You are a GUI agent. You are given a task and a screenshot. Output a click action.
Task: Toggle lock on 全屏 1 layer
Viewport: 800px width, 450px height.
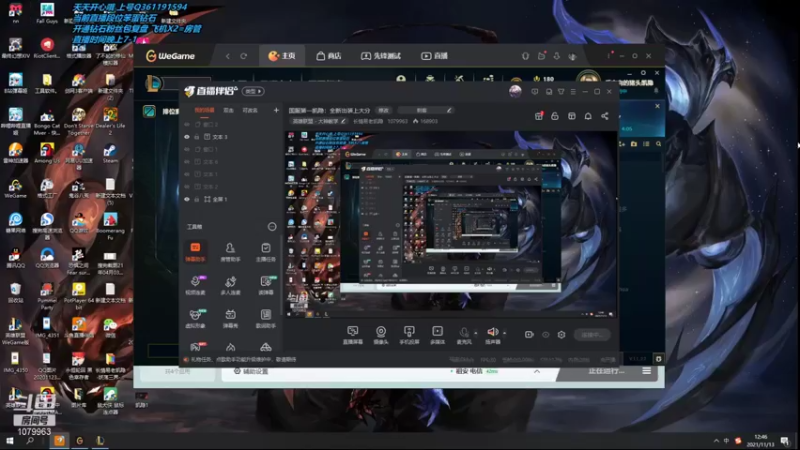[196, 199]
